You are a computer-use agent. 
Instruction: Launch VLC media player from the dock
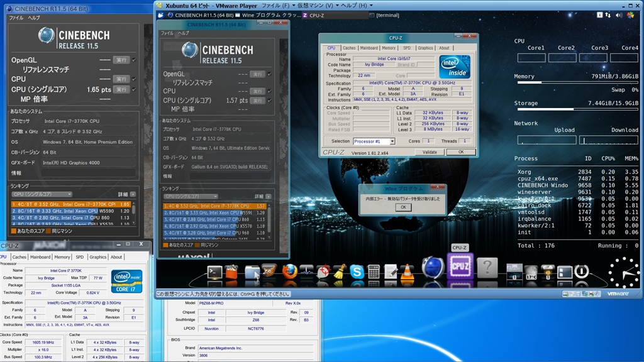[408, 271]
